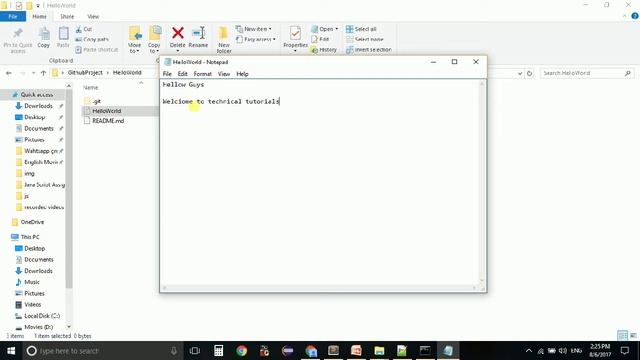Open pinned Documents under Quick access

pos(39,129)
